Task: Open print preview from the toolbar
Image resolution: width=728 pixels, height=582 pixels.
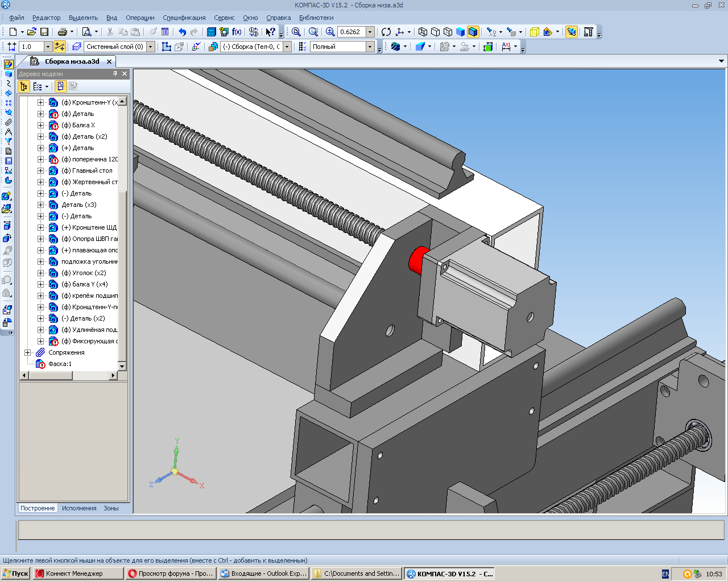Action: tap(86, 32)
